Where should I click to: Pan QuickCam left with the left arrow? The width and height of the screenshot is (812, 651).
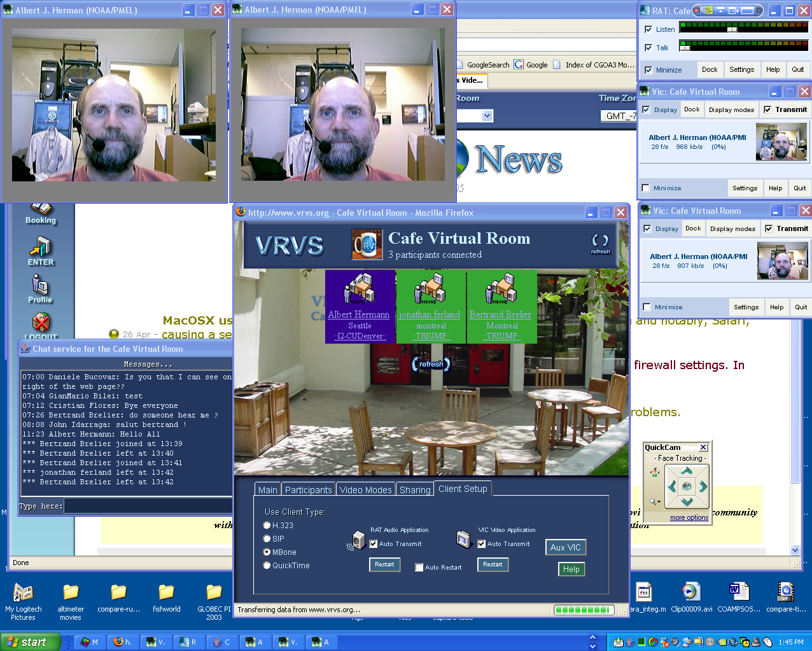672,487
